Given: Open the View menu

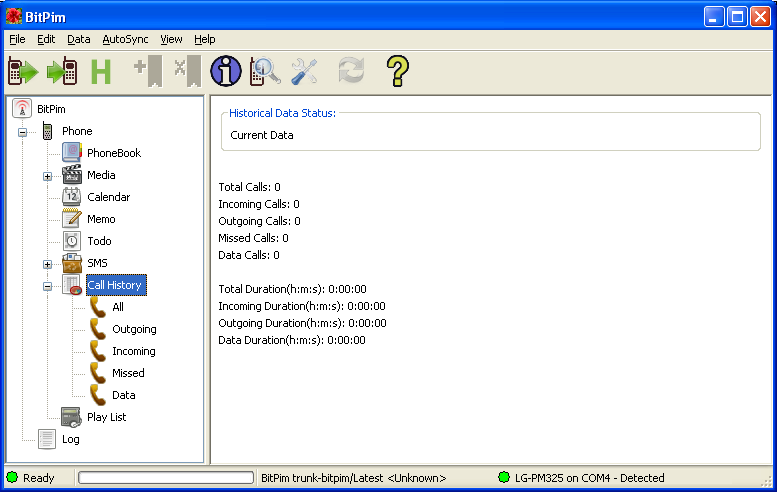Looking at the screenshot, I should [171, 39].
